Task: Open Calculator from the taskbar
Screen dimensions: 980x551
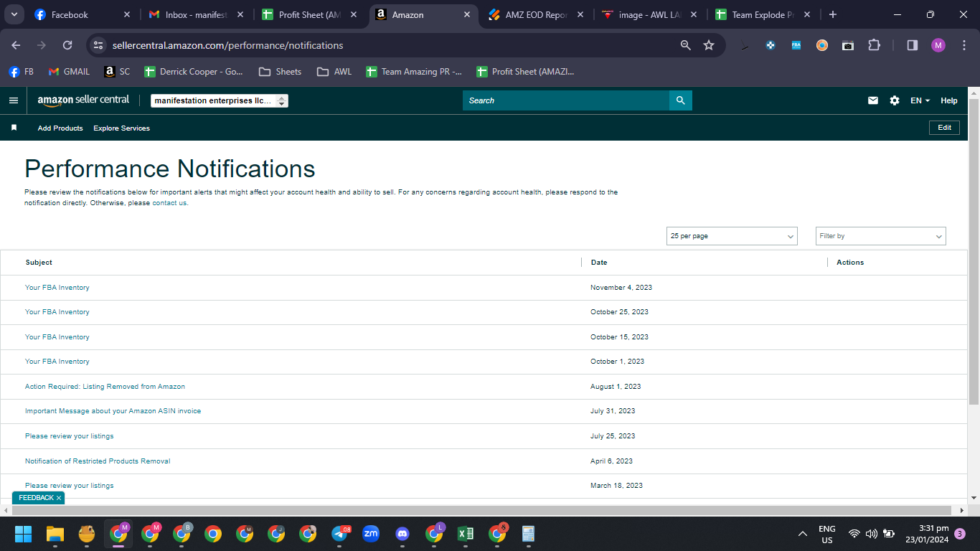Action: pyautogui.click(x=529, y=534)
